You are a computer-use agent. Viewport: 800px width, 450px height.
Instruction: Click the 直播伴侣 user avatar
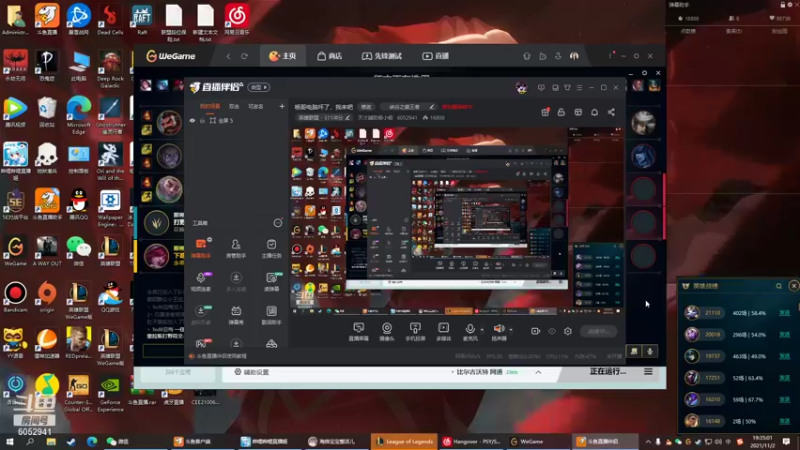click(521, 88)
